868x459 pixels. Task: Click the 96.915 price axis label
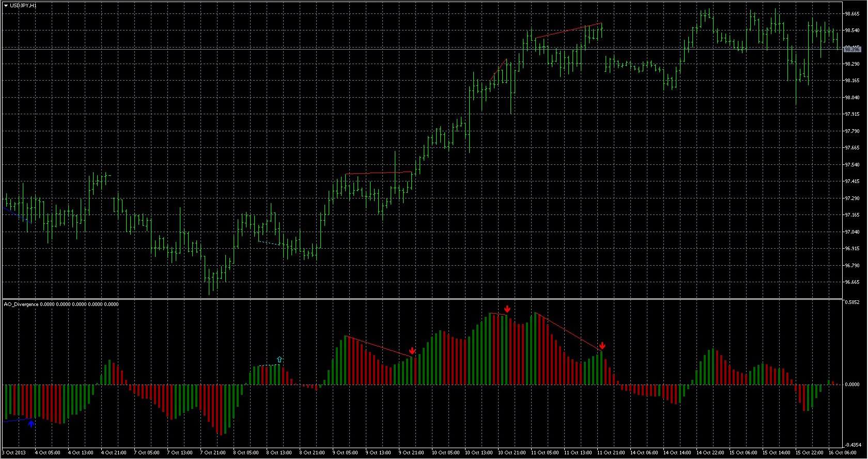(852, 249)
